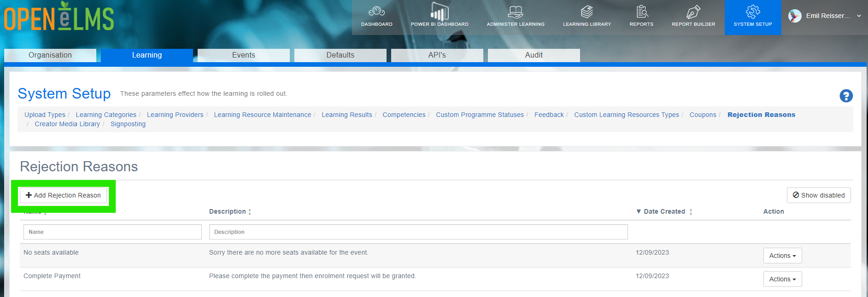Open Learning Results link
This screenshot has width=868, height=297.
[347, 115]
